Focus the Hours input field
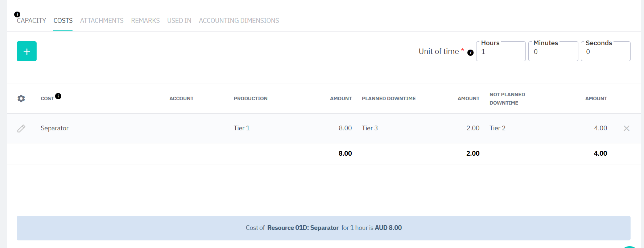This screenshot has width=644, height=248. [500, 52]
